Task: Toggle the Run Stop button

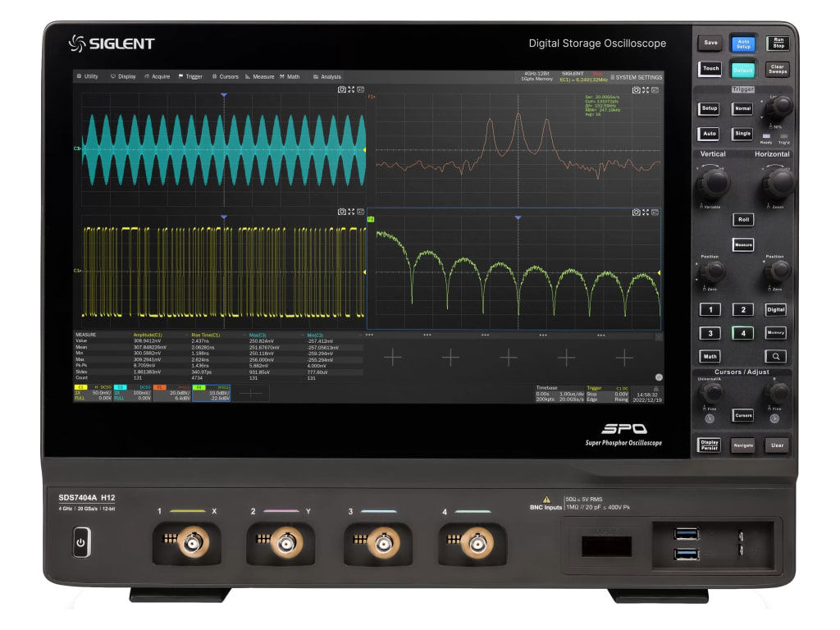Action: pyautogui.click(x=778, y=43)
